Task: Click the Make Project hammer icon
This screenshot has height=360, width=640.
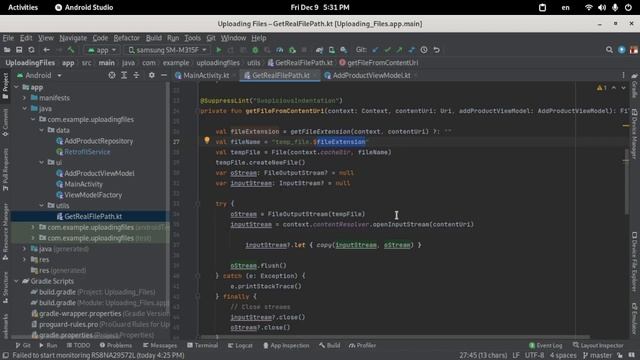Action: click(71, 50)
